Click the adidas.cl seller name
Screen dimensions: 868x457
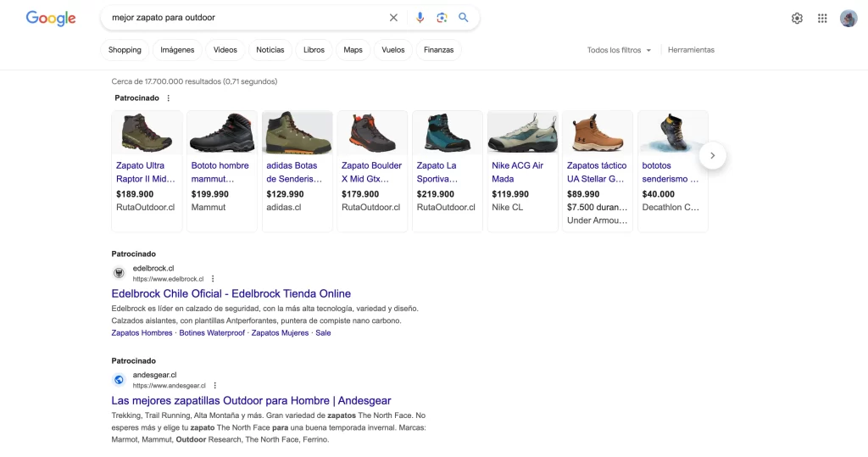click(x=283, y=207)
